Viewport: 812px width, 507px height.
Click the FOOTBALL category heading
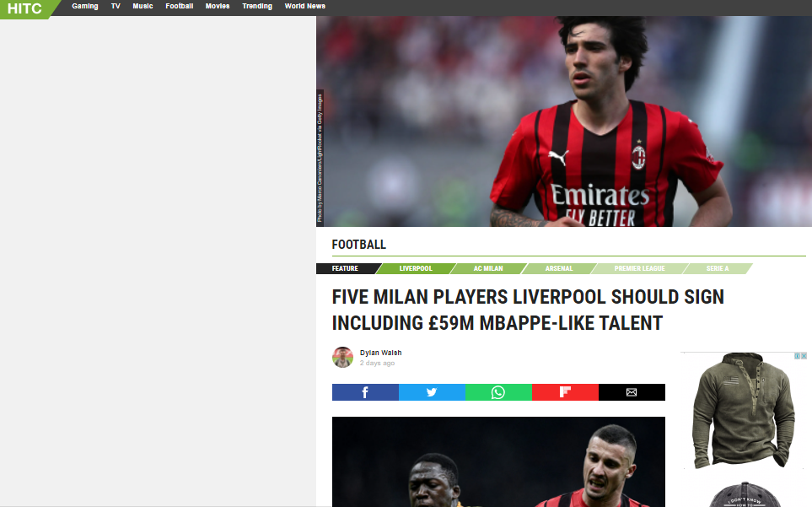(x=358, y=245)
